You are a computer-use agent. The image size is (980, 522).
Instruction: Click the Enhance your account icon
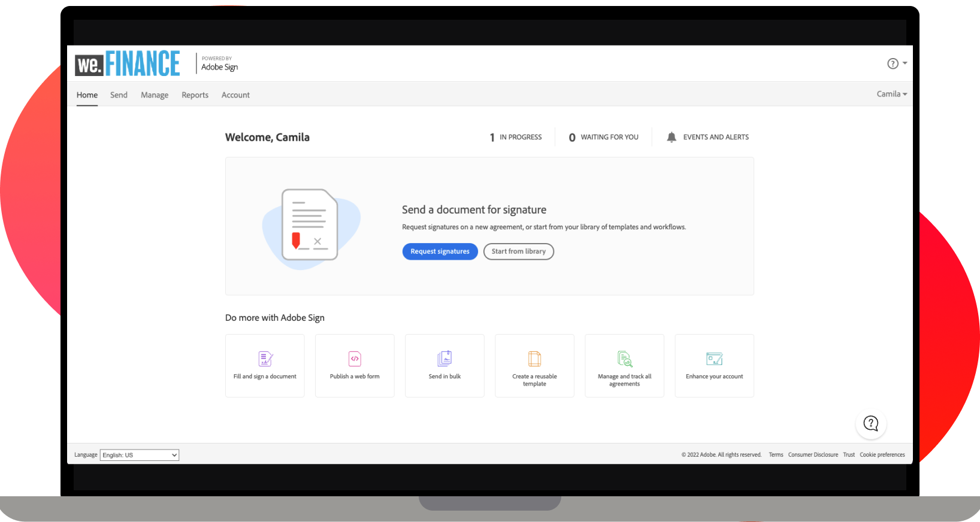[x=715, y=359]
